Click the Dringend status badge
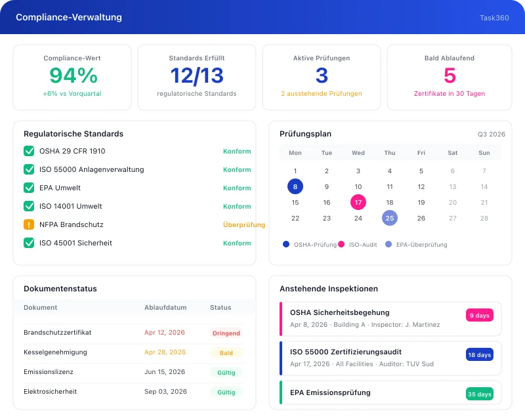This screenshot has height=420, width=525. (x=226, y=333)
